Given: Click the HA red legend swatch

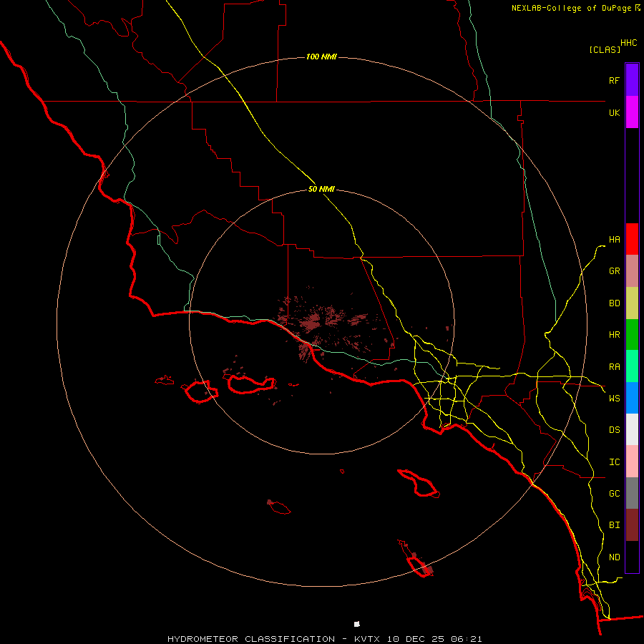Looking at the screenshot, I should tap(632, 239).
